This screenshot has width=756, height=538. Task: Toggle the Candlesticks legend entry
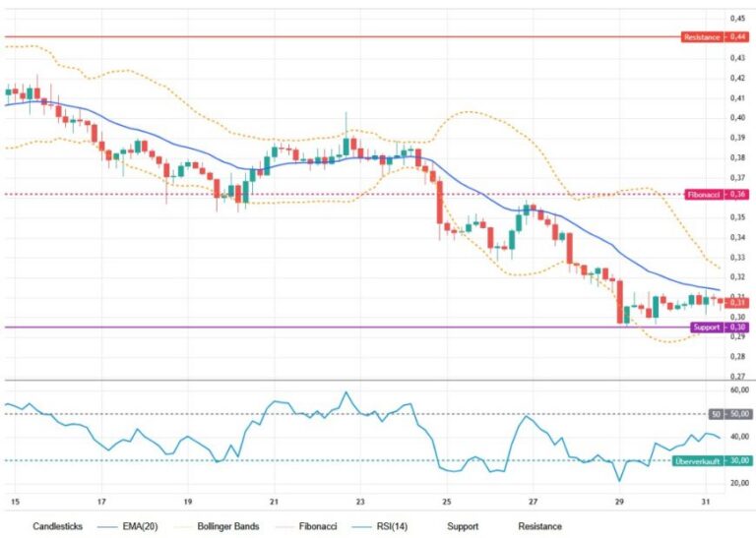[57, 526]
